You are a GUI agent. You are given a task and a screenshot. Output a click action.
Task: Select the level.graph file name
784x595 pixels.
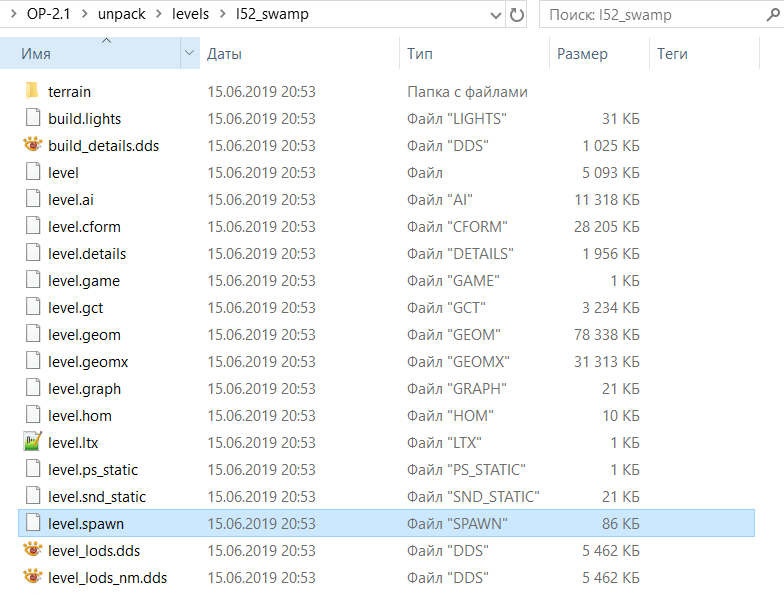click(84, 388)
